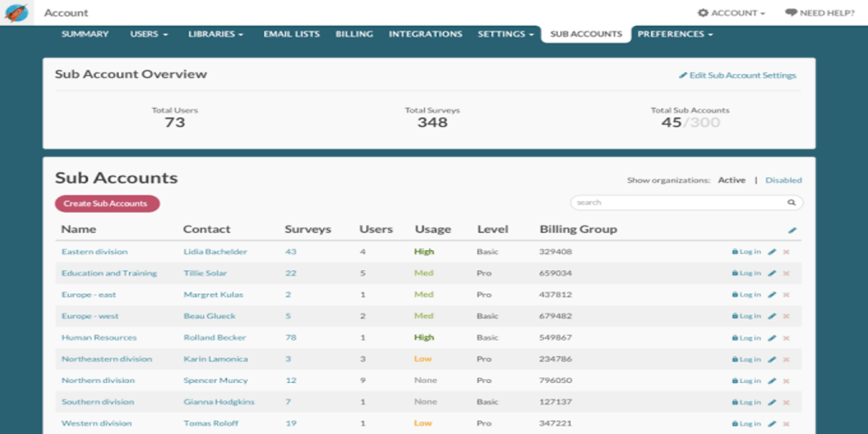Expand the Libraries menu

point(215,34)
